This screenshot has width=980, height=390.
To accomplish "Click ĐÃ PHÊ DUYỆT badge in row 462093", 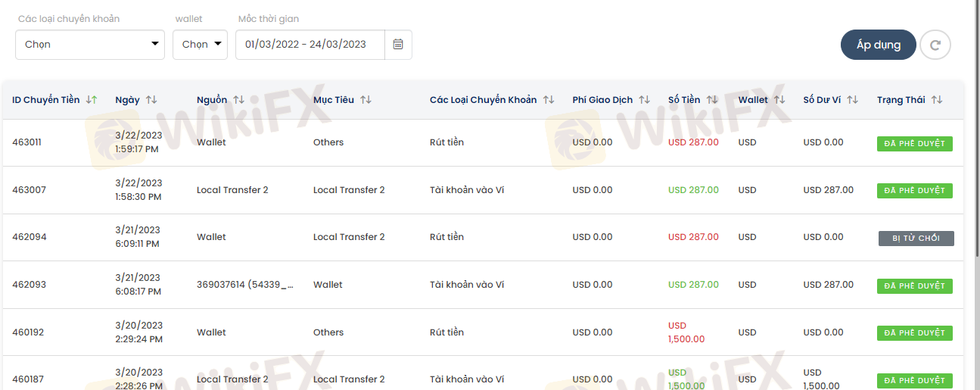I will (915, 286).
